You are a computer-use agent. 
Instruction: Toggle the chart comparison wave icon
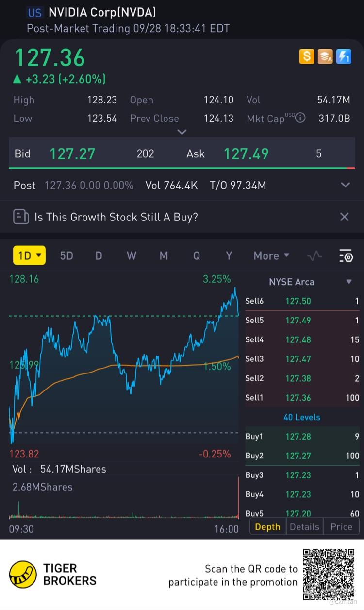pyautogui.click(x=314, y=255)
